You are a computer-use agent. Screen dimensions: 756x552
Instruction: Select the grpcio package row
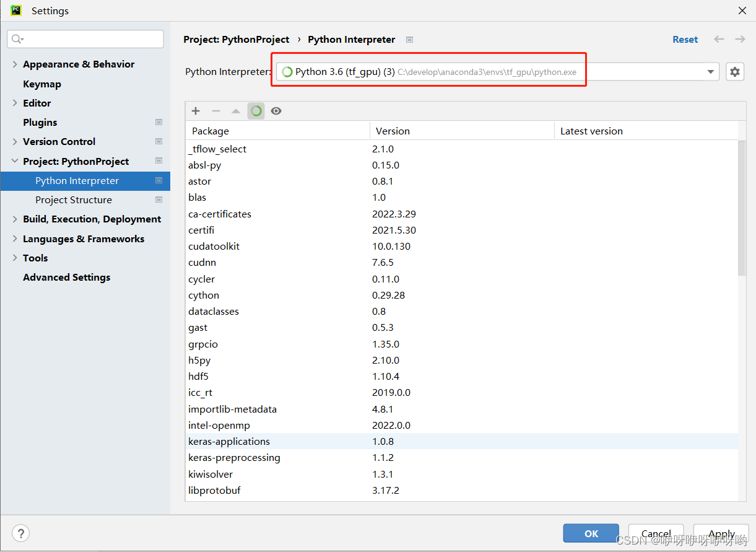coord(462,344)
